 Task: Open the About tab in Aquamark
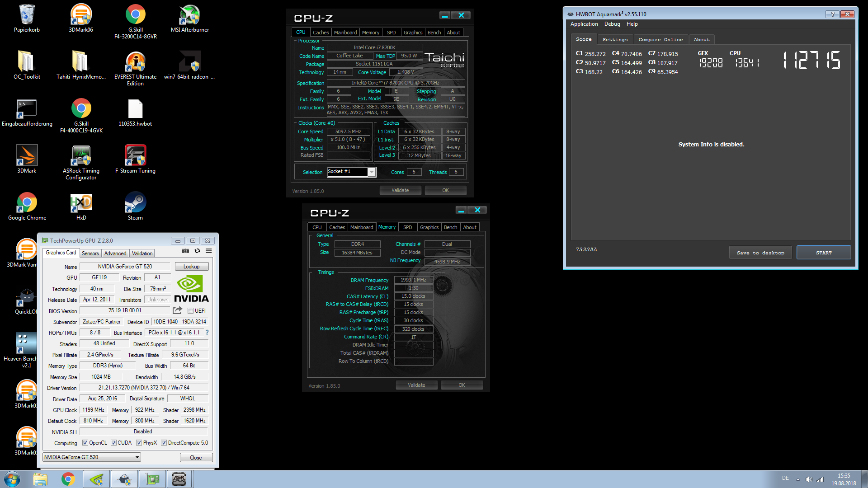click(702, 40)
